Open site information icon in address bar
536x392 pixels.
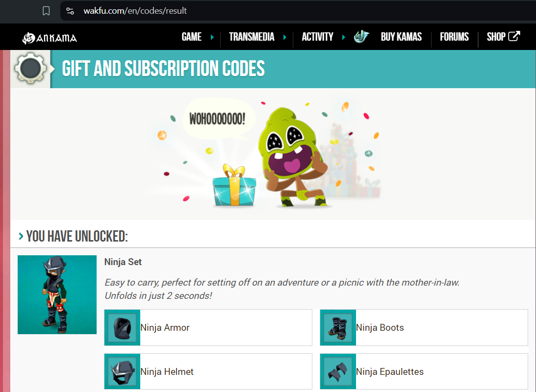pos(70,11)
